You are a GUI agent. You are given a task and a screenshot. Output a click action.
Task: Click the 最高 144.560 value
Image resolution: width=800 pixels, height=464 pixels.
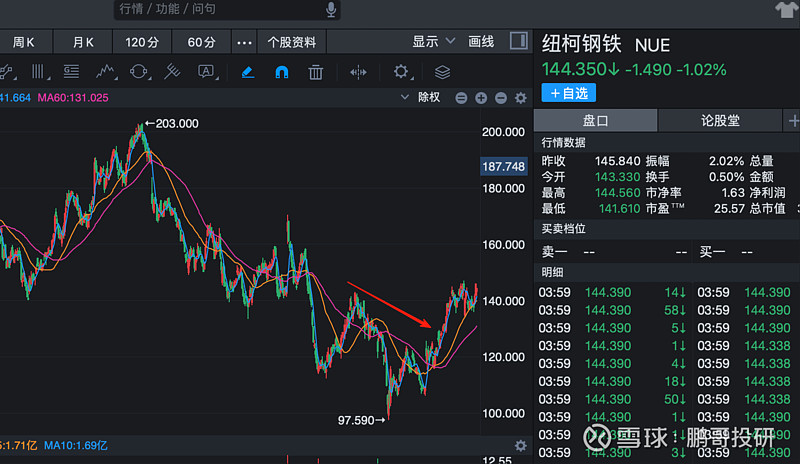click(617, 193)
